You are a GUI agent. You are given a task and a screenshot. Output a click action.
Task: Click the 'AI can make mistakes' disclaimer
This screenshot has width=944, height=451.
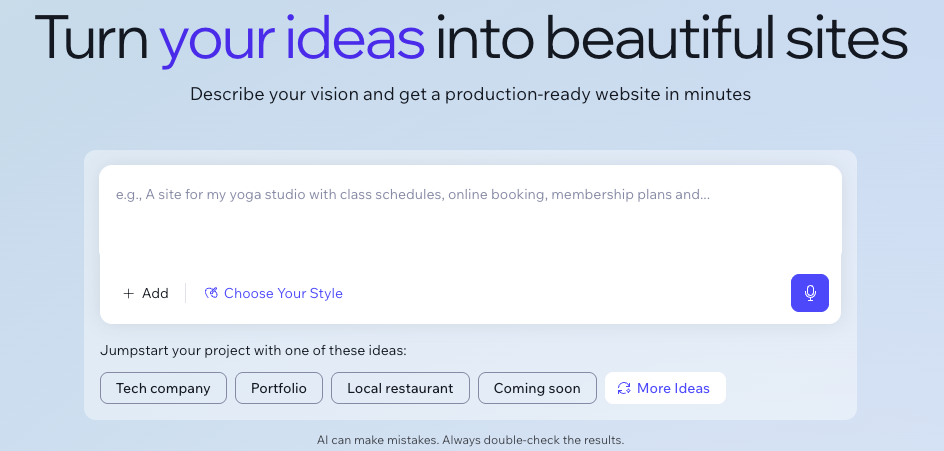click(x=470, y=440)
